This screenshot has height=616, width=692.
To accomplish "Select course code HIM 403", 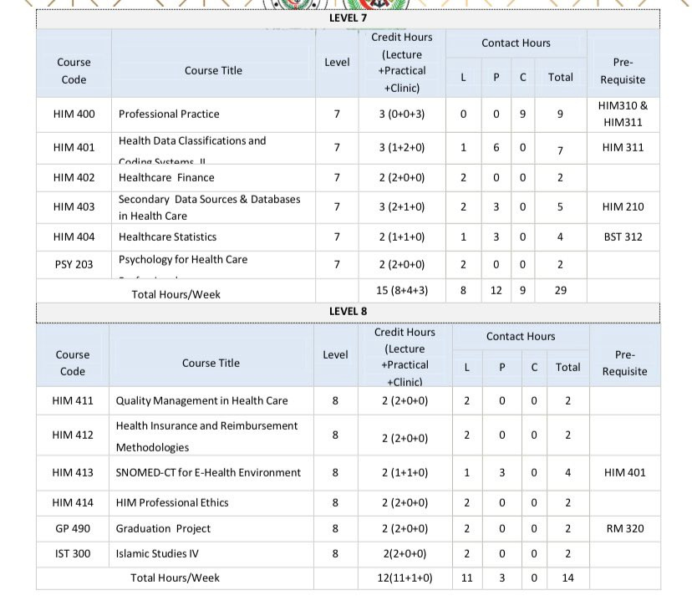I will coord(74,207).
